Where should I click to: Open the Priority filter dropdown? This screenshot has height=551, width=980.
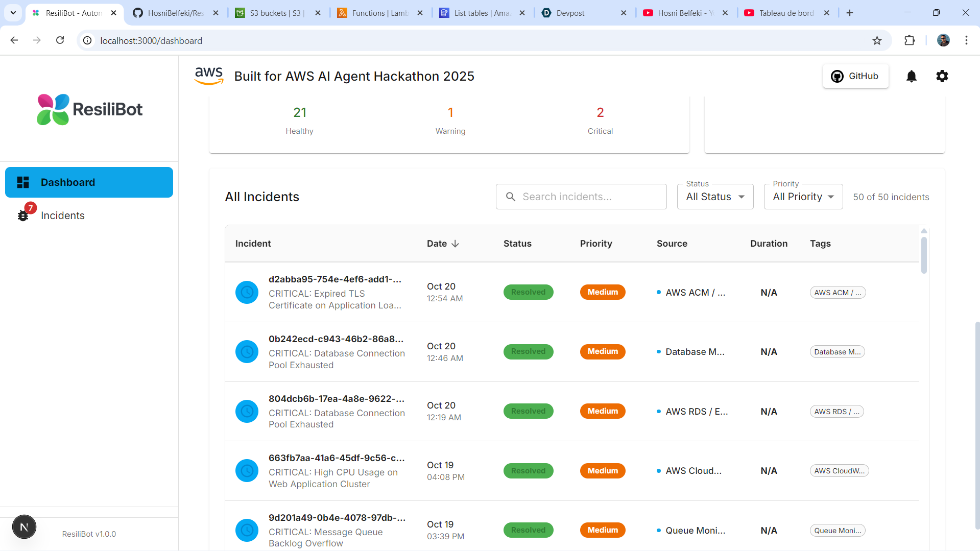803,197
